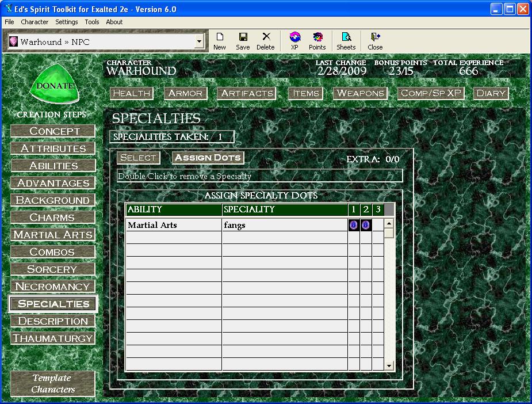
Task: Click the Bonus Points value -23/15
Action: pos(400,71)
